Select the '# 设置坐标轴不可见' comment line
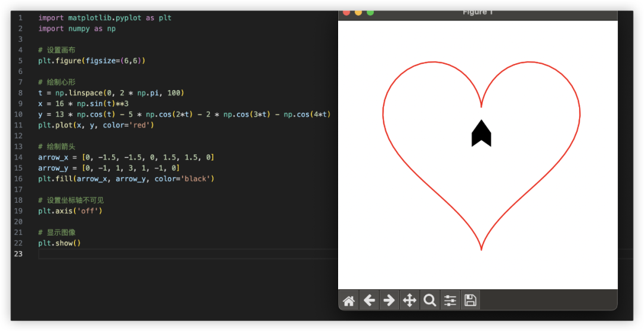Viewport: 644px width, 331px height. coord(71,200)
